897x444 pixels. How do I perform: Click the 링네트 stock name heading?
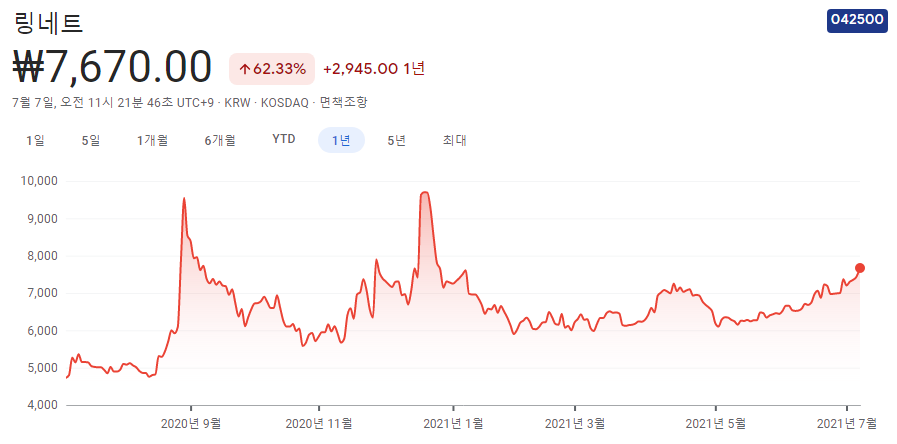(x=48, y=23)
